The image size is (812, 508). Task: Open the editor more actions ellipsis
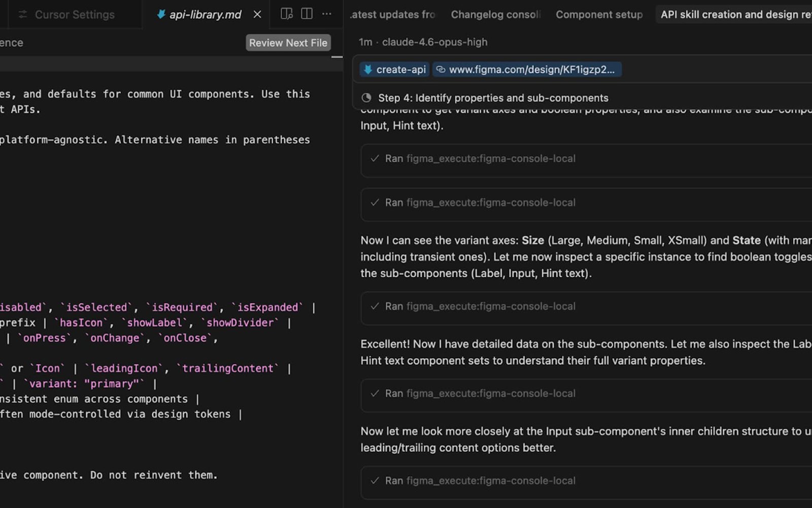(x=327, y=14)
